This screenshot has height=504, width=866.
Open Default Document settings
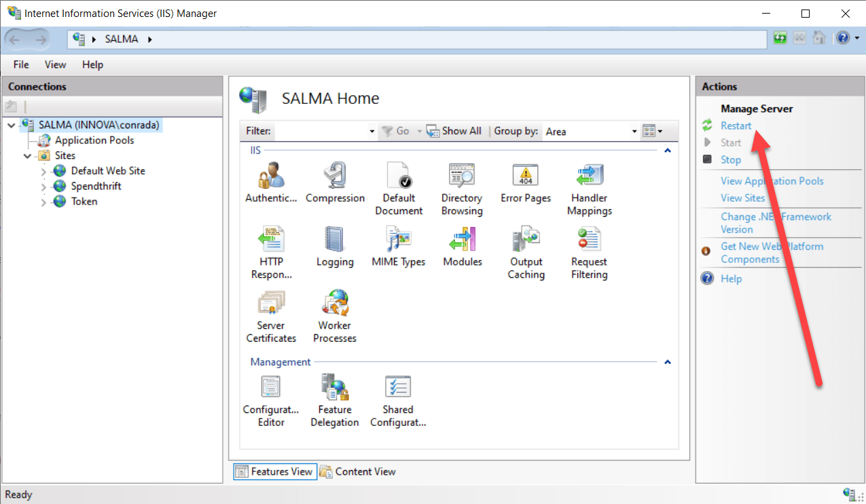(399, 178)
